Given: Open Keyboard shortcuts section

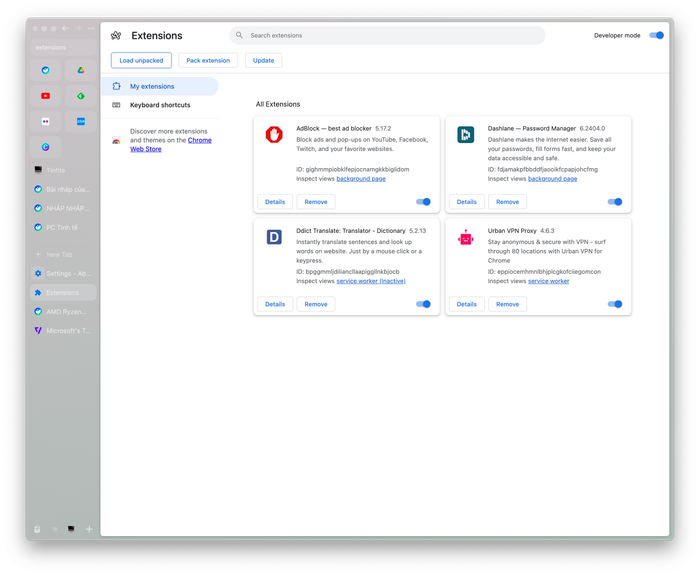Looking at the screenshot, I should 160,105.
